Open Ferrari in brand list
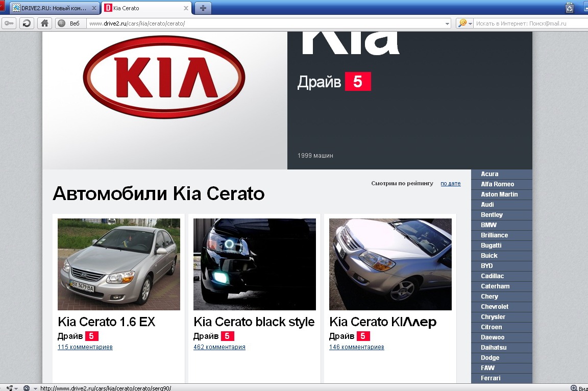588x391 pixels. click(501, 378)
